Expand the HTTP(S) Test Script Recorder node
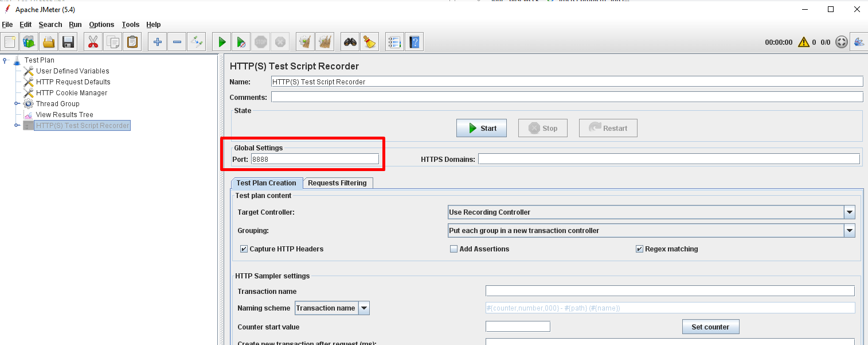 tap(17, 125)
